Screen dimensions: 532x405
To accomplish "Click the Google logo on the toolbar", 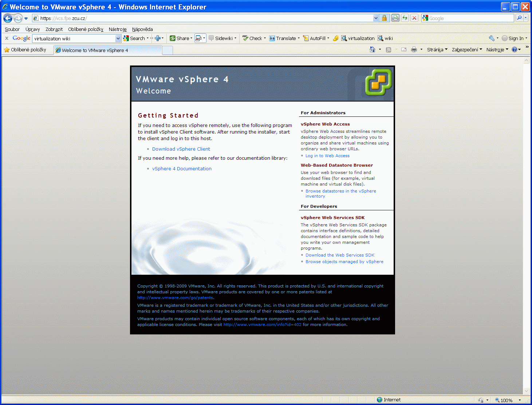I will coord(21,38).
